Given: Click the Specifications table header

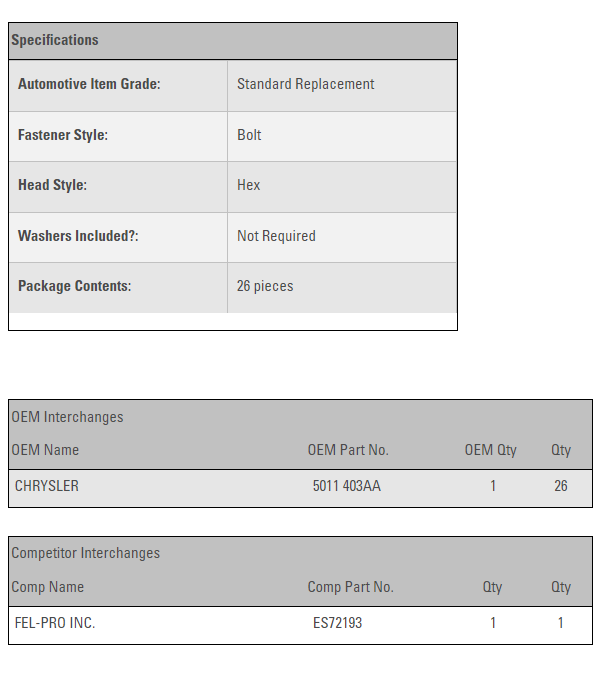Looking at the screenshot, I should [55, 40].
